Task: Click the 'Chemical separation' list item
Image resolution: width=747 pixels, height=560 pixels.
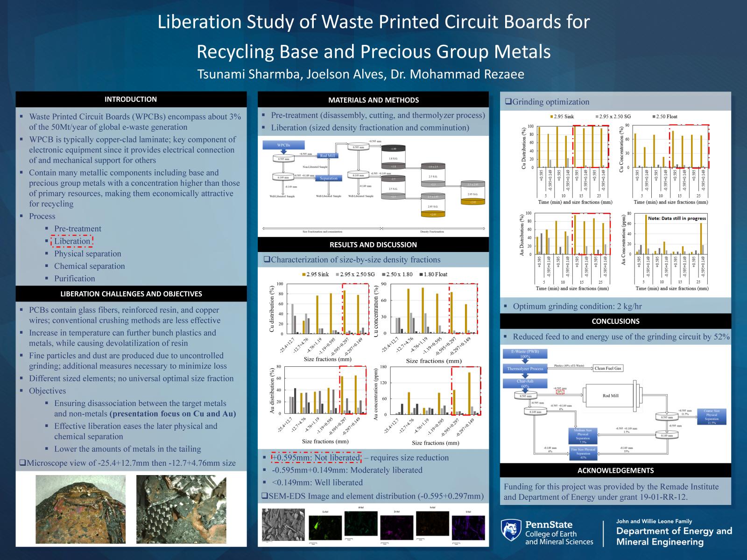Action: (x=89, y=266)
